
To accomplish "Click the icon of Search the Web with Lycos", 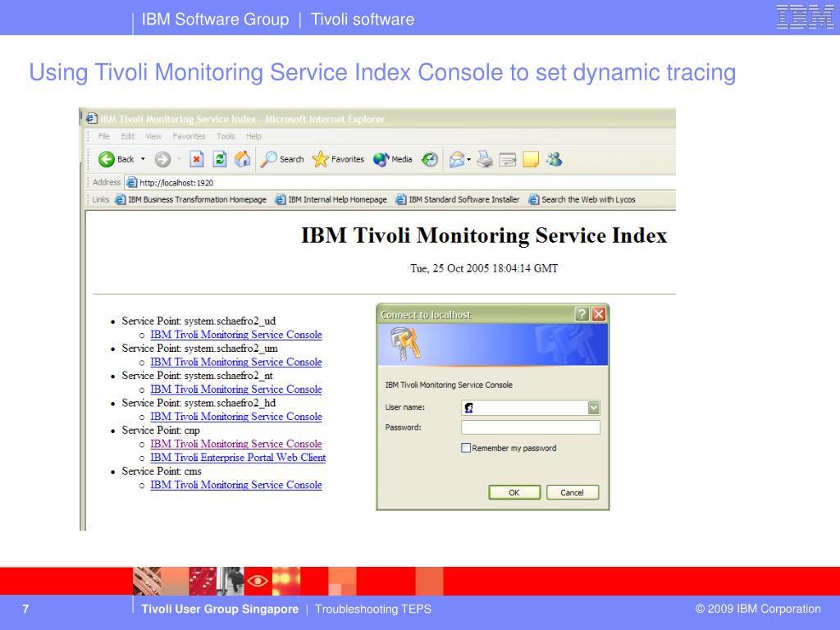I will (x=533, y=199).
